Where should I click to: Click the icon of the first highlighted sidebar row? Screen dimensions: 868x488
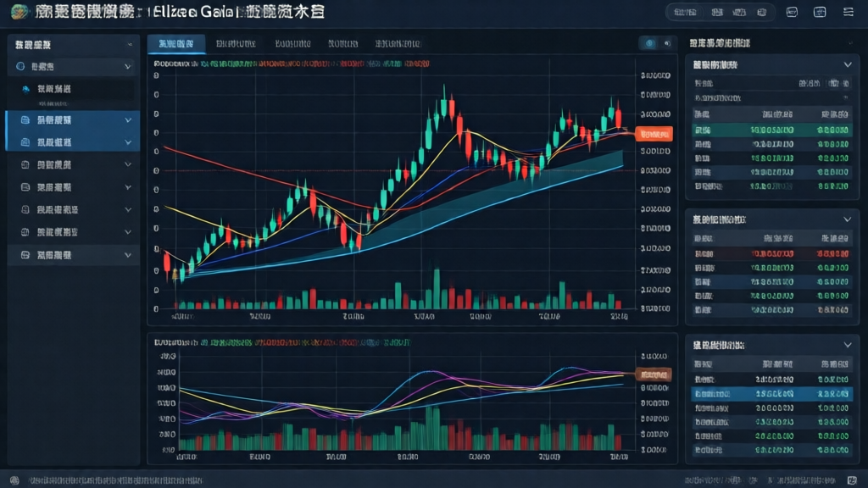tap(25, 120)
